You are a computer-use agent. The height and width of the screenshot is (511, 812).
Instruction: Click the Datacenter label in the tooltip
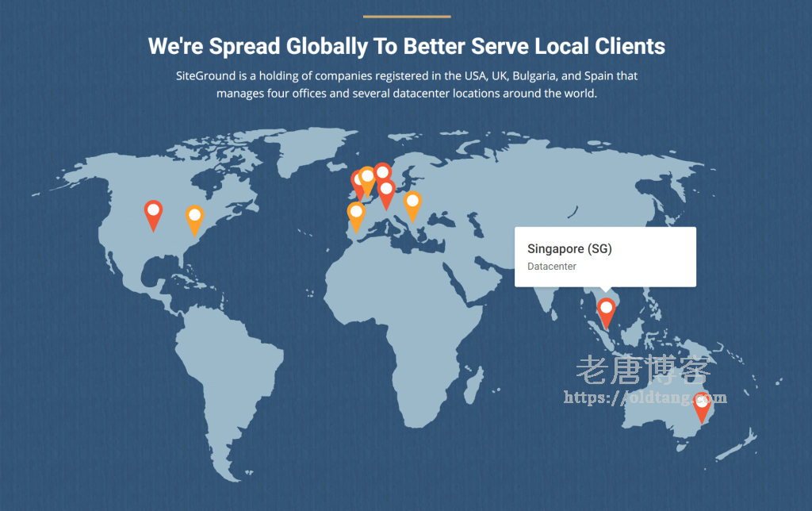tap(552, 267)
